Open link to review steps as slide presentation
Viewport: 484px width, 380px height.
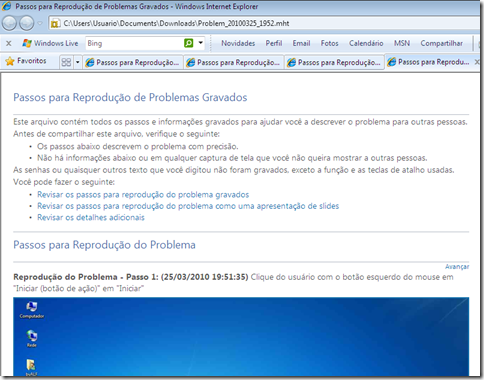[188, 206]
